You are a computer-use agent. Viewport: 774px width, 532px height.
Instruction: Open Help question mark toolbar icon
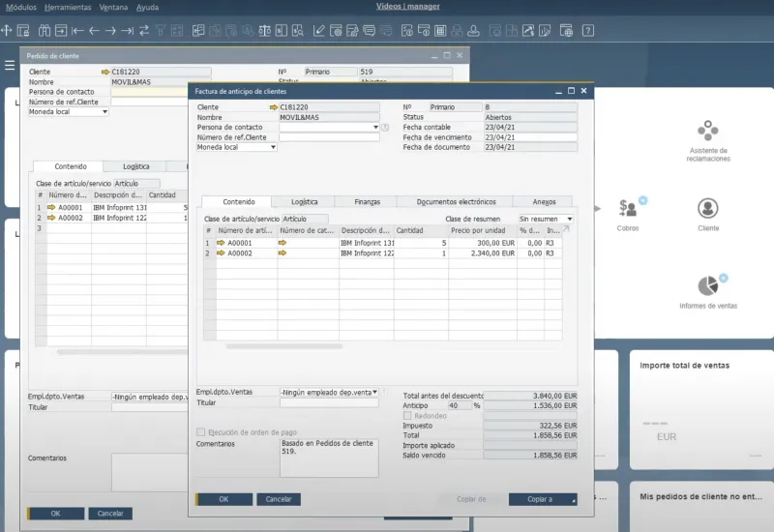[x=588, y=31]
